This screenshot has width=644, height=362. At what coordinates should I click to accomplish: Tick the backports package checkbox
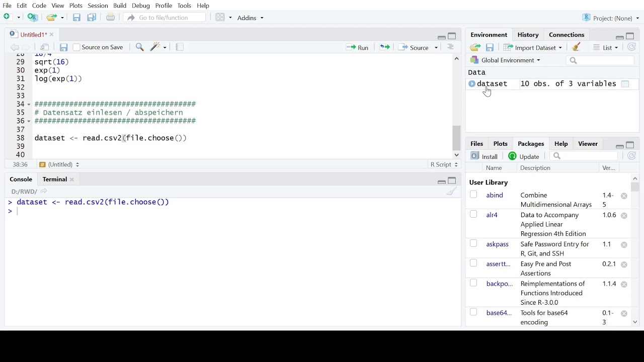pyautogui.click(x=473, y=283)
